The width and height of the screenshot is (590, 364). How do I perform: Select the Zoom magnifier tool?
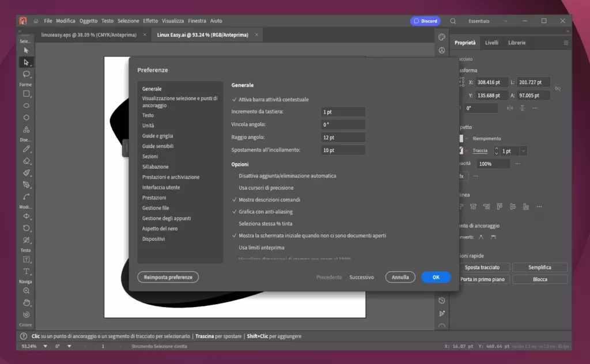26,291
